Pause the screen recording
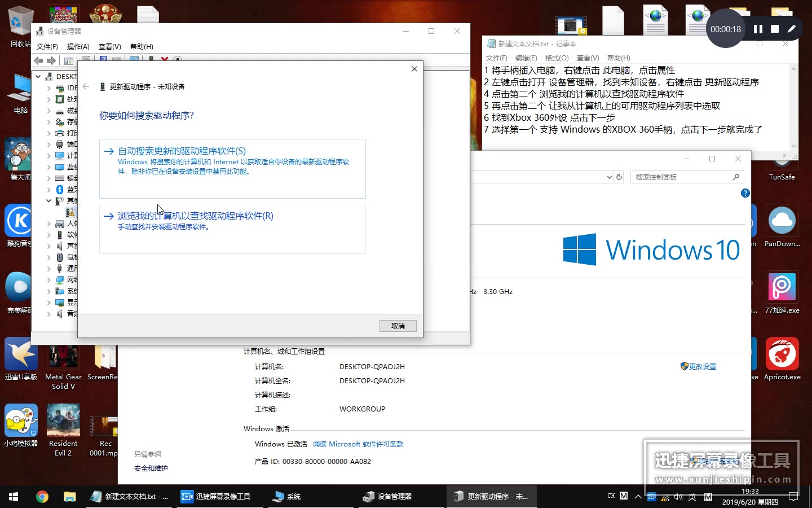Image resolution: width=812 pixels, height=508 pixels. point(758,29)
